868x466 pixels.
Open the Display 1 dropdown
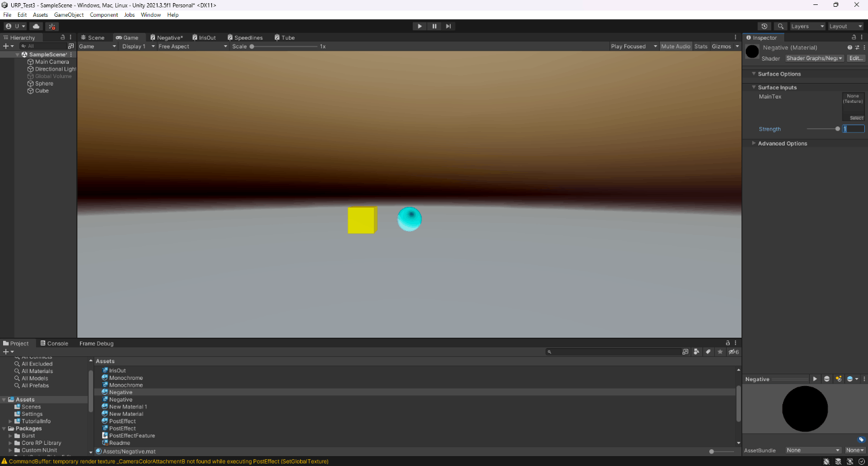[138, 46]
